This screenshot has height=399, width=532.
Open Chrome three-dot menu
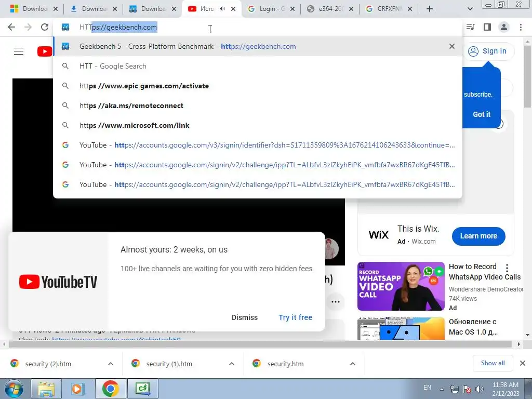pyautogui.click(x=521, y=27)
